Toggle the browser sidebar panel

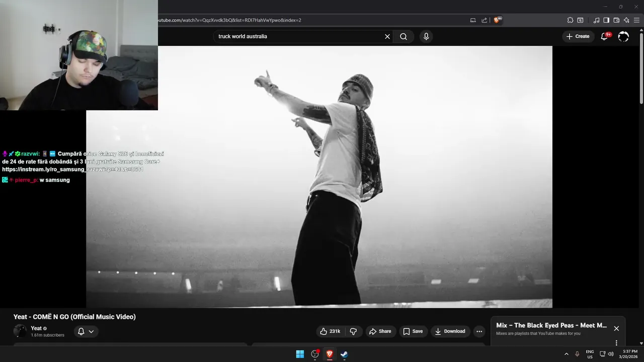[606, 20]
